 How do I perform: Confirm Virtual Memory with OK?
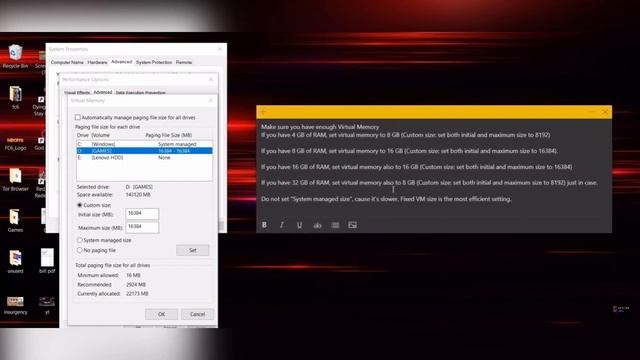coord(161,314)
